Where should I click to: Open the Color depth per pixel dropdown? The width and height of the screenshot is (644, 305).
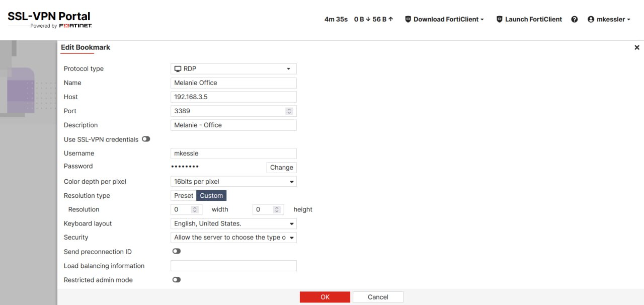(233, 181)
